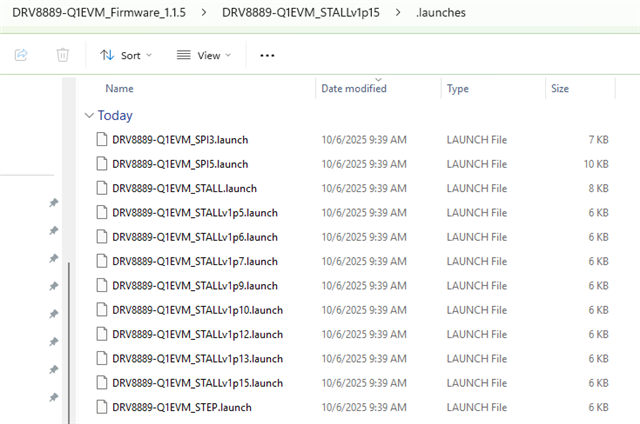Collapse the Today group chevron

(x=89, y=115)
